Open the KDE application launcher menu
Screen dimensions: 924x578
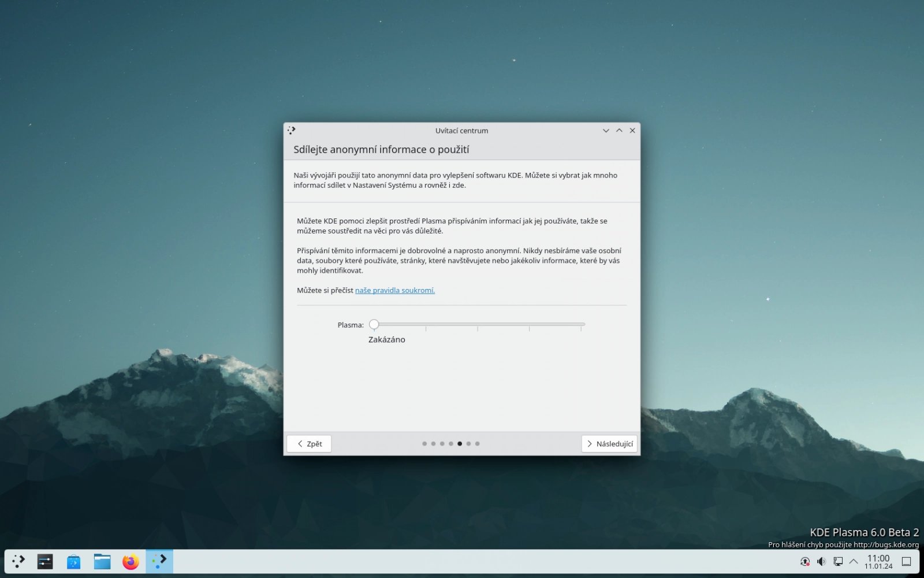(18, 561)
